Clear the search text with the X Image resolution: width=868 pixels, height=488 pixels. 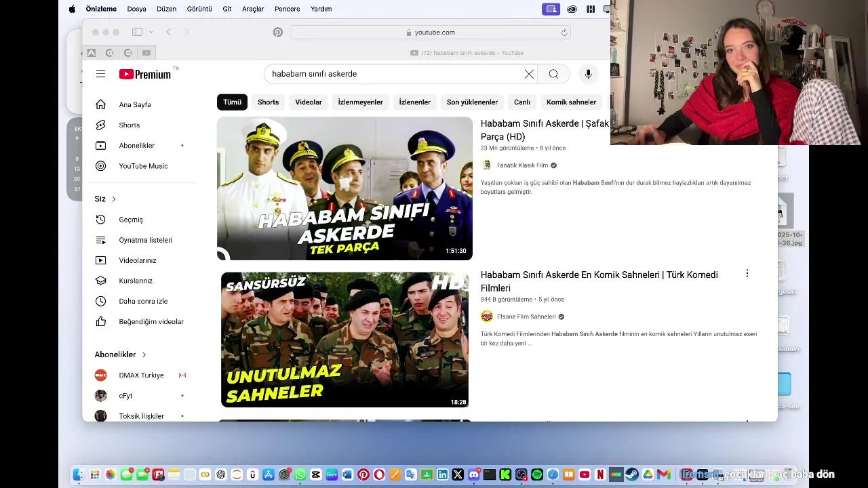coord(529,74)
